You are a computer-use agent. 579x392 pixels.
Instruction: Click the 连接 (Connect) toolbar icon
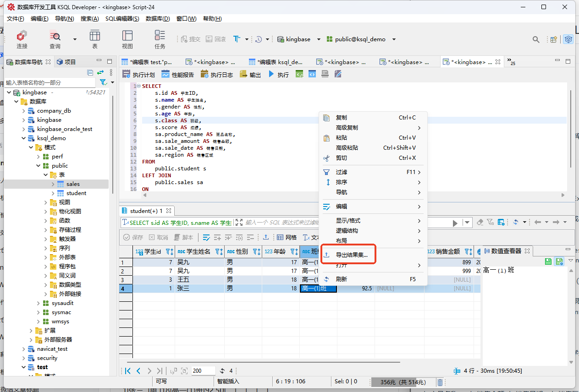click(22, 39)
